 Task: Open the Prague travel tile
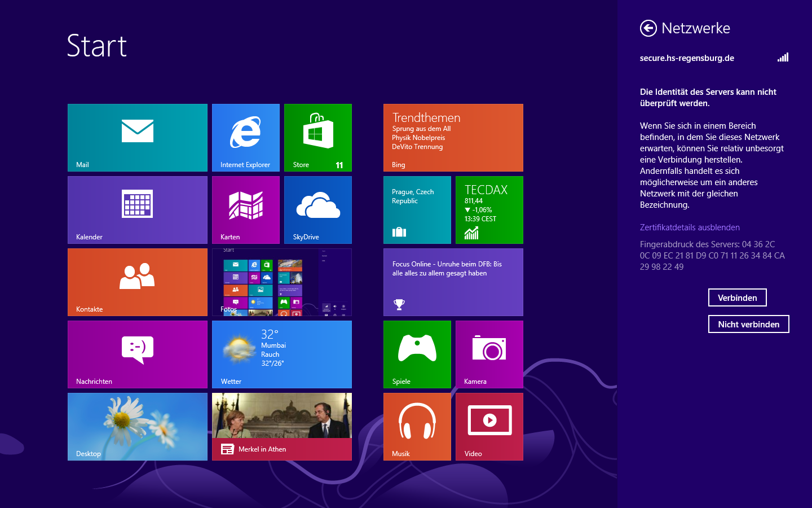(417, 210)
